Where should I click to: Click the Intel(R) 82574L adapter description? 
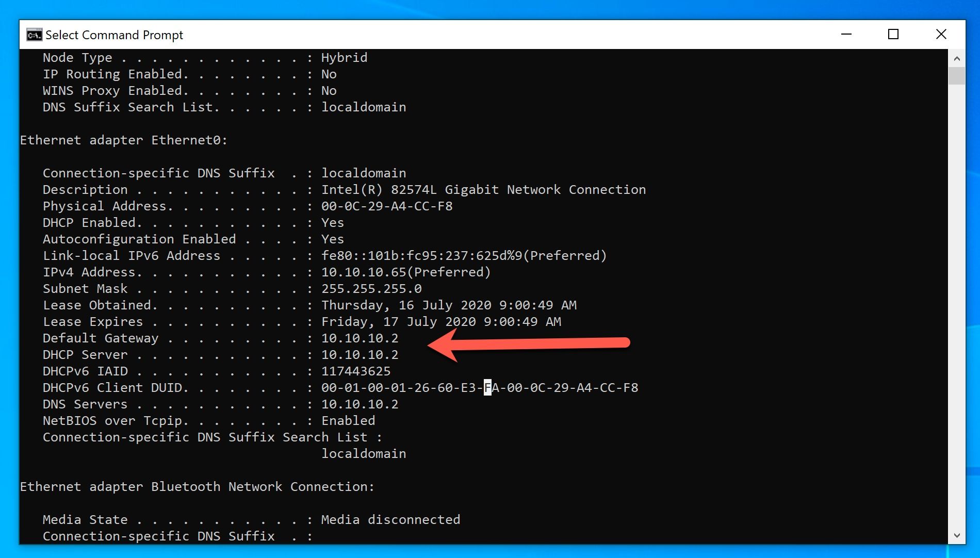pos(483,190)
